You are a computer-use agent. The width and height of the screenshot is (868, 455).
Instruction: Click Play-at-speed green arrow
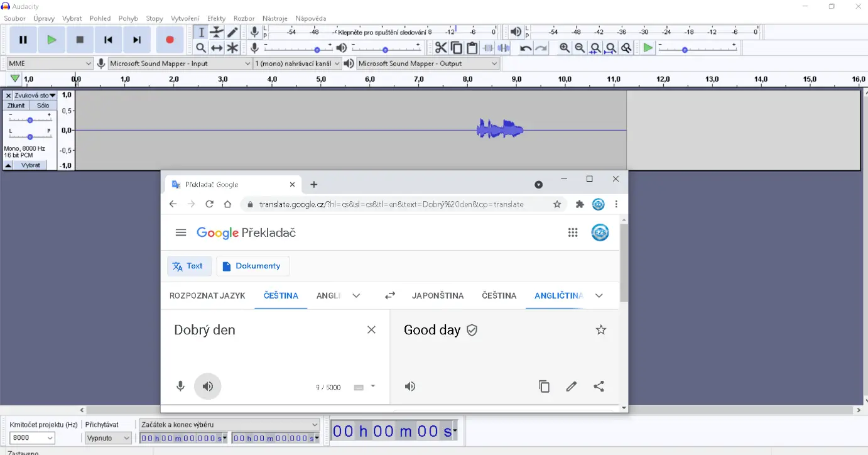[x=648, y=48]
